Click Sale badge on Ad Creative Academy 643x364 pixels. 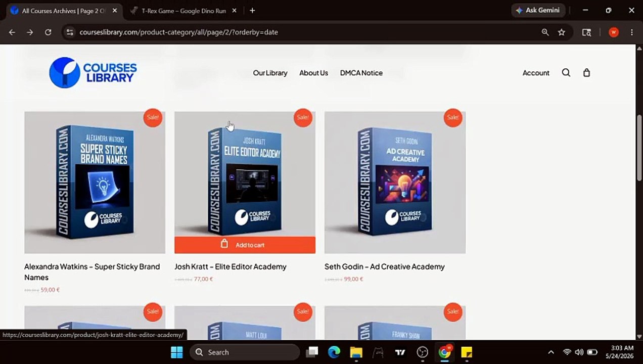[453, 117]
